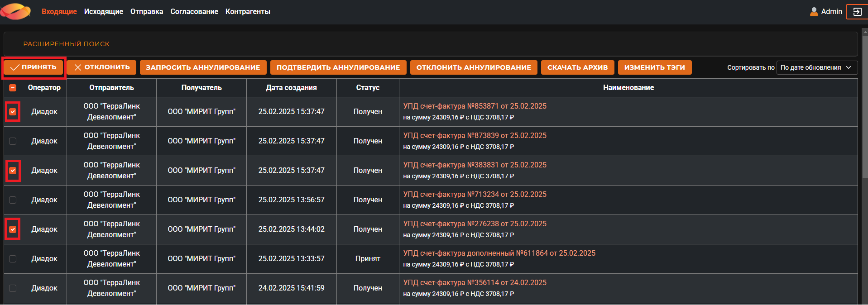Click the Отправитель column header

pos(111,88)
